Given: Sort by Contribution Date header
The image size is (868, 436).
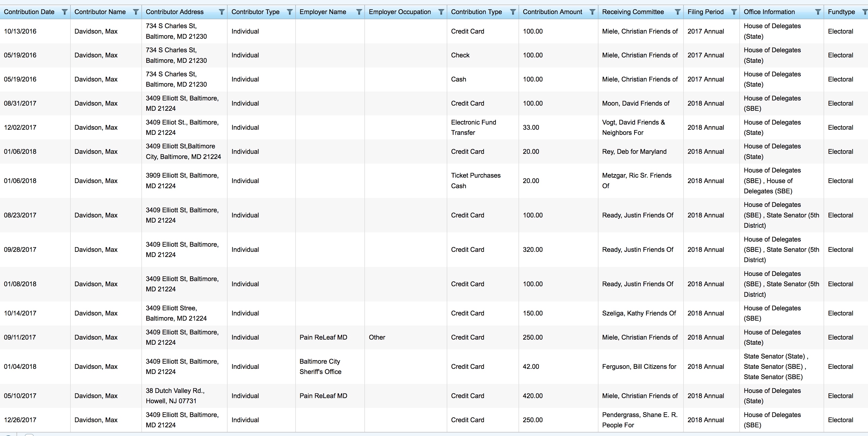Looking at the screenshot, I should point(29,12).
